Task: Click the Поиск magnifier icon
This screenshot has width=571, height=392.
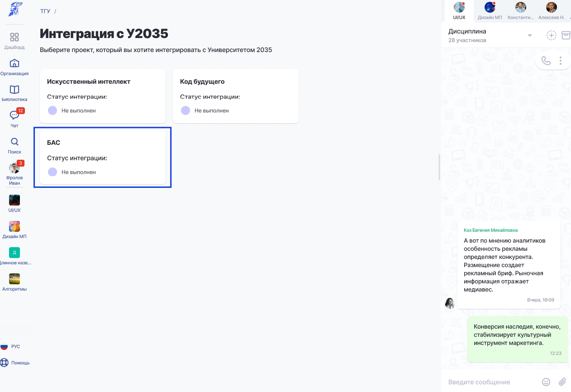Action: pos(14,142)
